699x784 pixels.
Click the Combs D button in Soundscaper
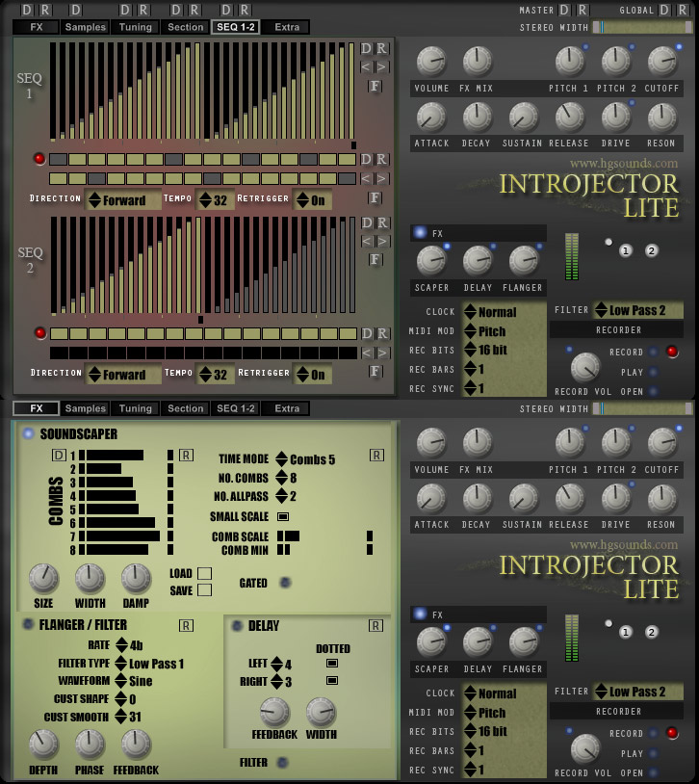pyautogui.click(x=59, y=455)
